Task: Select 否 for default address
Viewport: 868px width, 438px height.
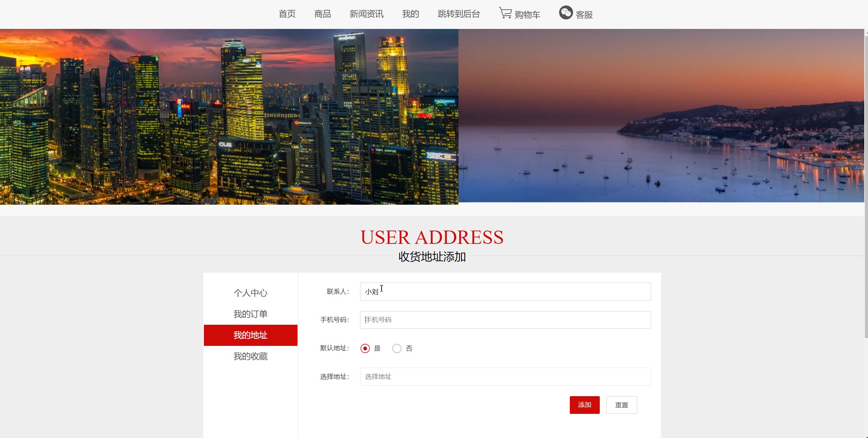Action: pos(397,349)
